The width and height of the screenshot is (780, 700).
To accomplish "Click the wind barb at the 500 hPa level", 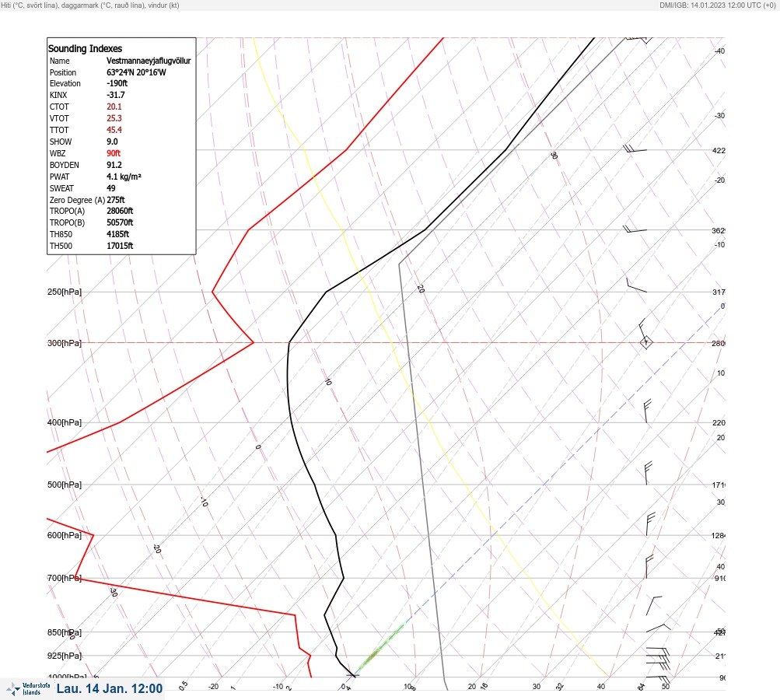I will 648,473.
